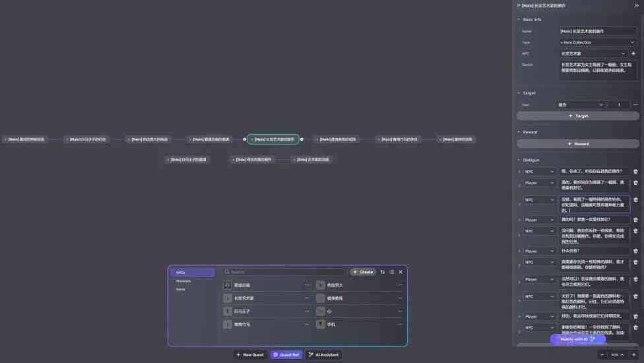
Task: Delete the second dialogue line (first Player row)
Action: point(635,183)
